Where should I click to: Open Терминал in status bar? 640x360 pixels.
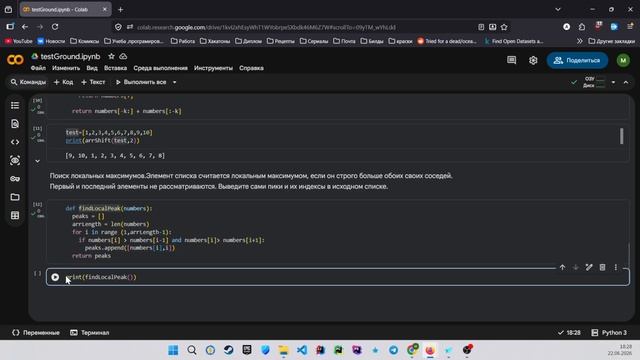point(89,333)
